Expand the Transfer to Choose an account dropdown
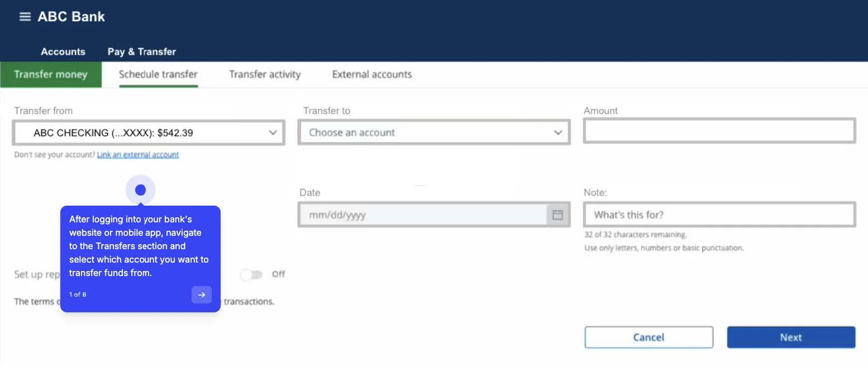The image size is (868, 390). (x=434, y=132)
